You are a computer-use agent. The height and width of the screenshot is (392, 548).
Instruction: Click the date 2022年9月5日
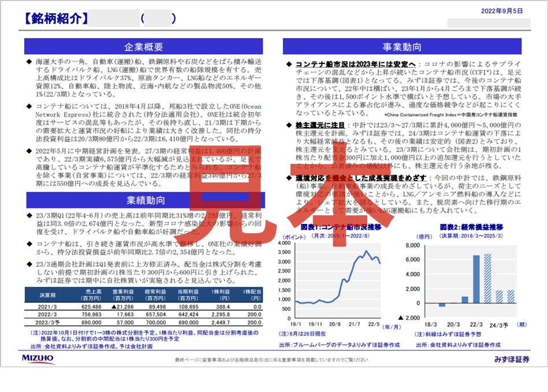coord(502,11)
